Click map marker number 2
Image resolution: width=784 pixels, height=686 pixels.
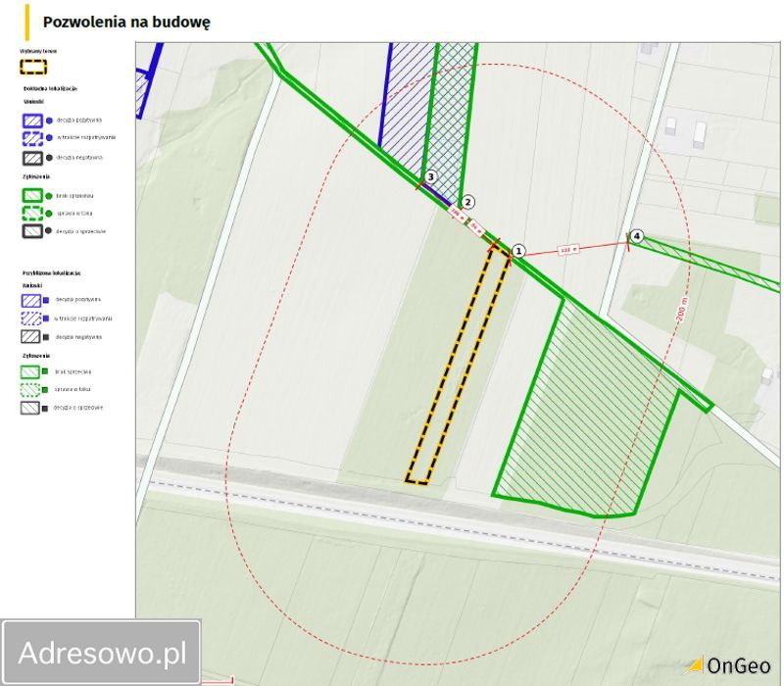click(x=467, y=202)
